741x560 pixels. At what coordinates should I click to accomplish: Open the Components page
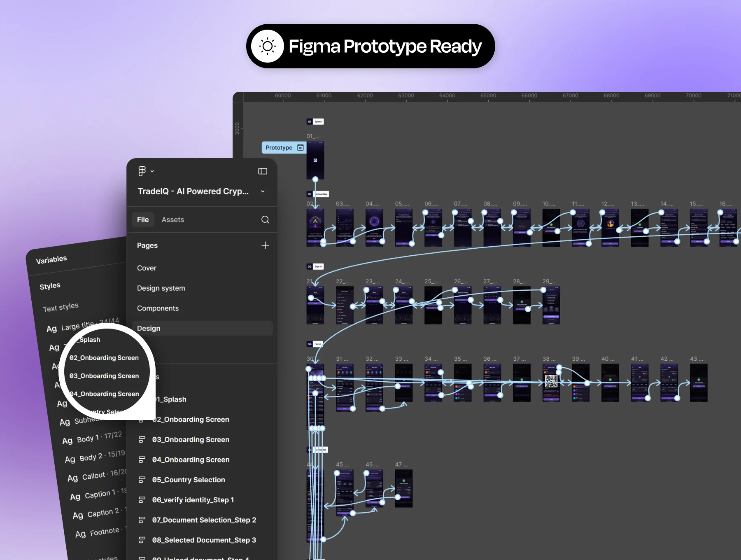pos(158,308)
